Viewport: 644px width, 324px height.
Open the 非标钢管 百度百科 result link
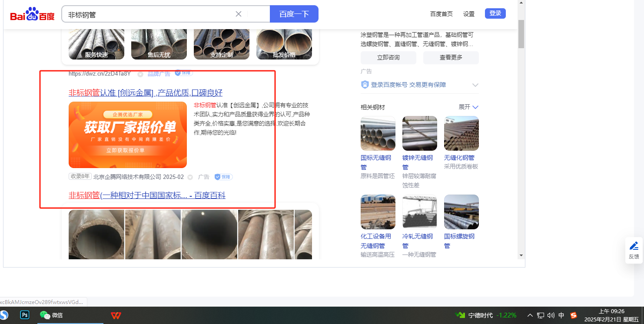pyautogui.click(x=147, y=195)
